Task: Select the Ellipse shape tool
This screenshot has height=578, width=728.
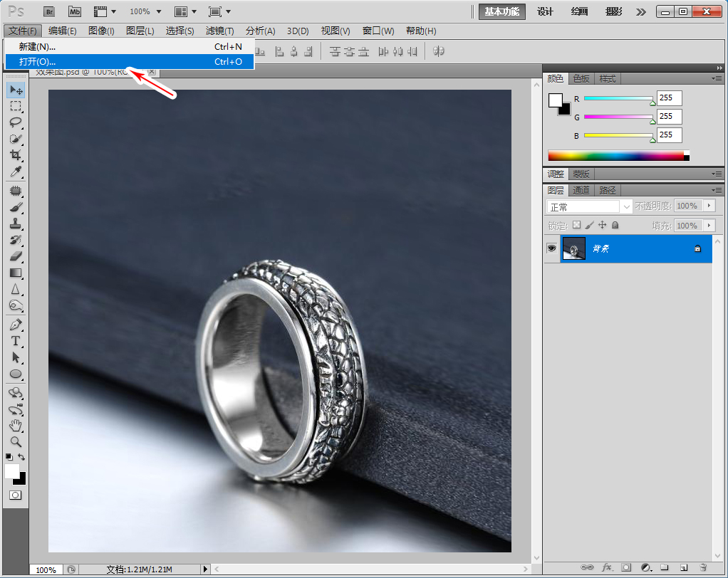Action: tap(16, 374)
